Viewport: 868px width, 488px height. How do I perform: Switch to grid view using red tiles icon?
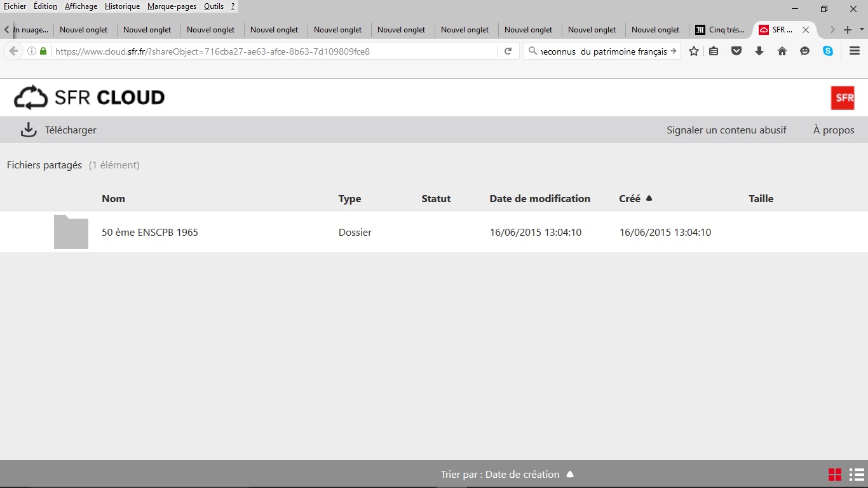835,475
